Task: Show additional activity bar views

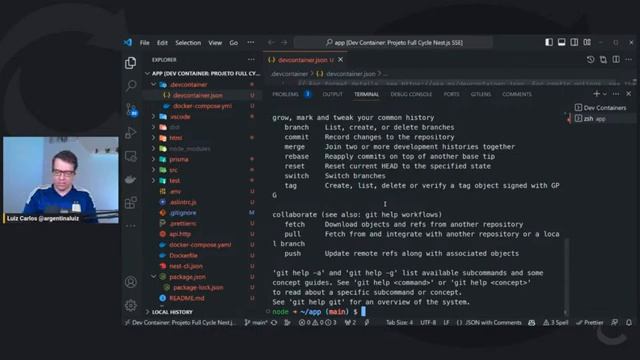Action: (x=131, y=226)
